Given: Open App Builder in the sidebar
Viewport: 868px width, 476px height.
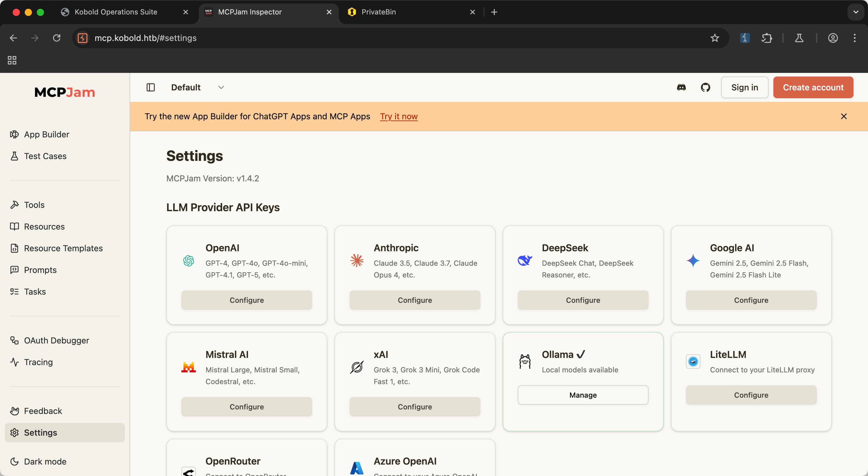Looking at the screenshot, I should pyautogui.click(x=65, y=134).
